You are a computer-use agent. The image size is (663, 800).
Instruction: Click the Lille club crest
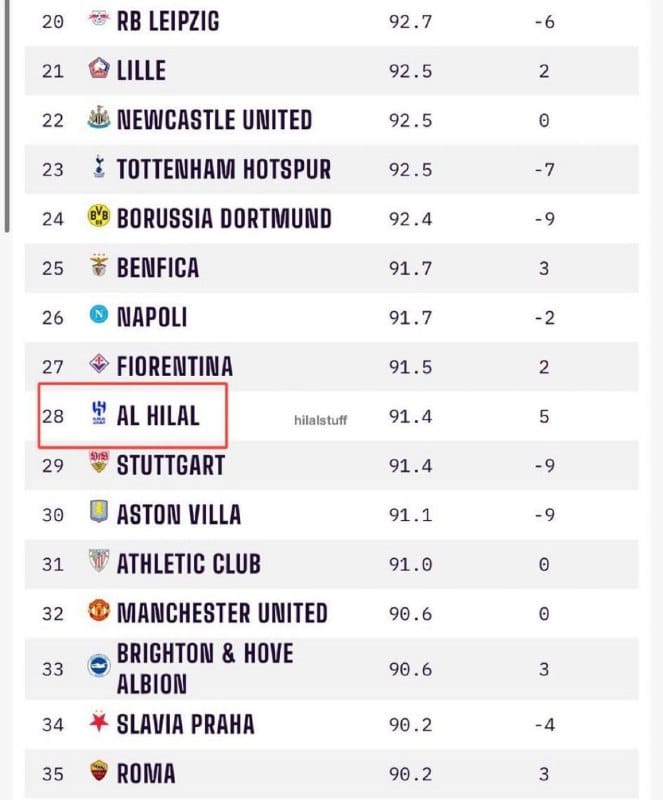point(99,68)
